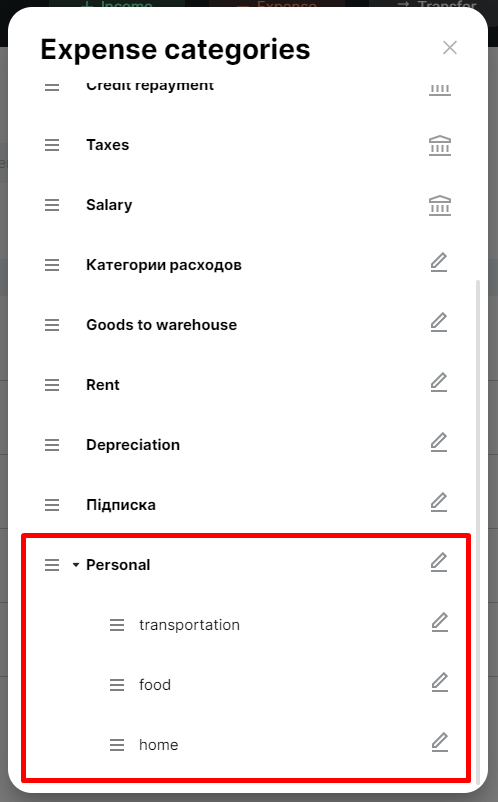Grab the drag handle next to Personal

point(52,565)
